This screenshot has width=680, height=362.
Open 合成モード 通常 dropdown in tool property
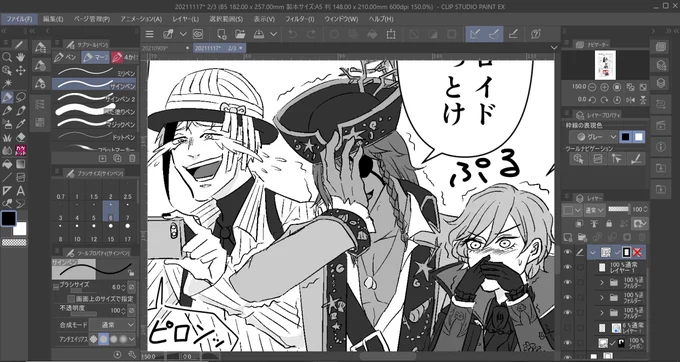(112, 325)
